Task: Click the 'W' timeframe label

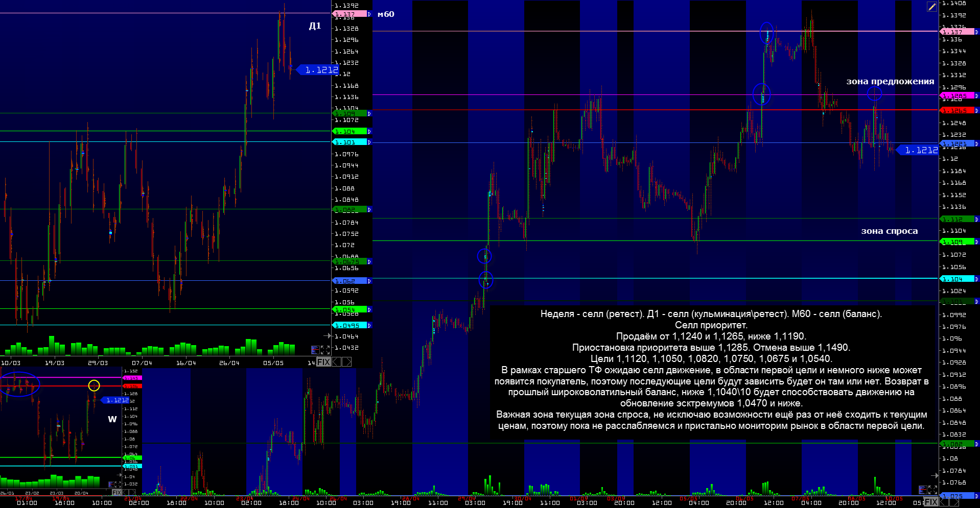Action: point(112,419)
